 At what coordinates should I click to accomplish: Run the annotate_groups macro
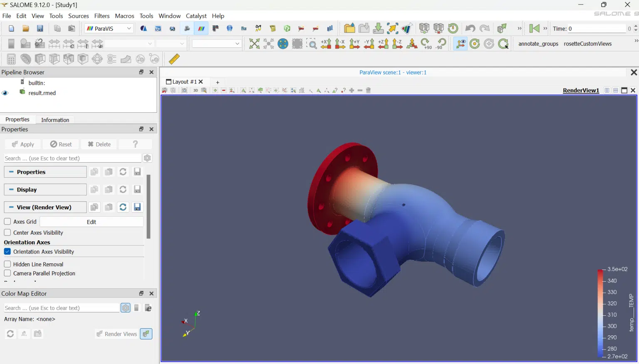pos(537,44)
